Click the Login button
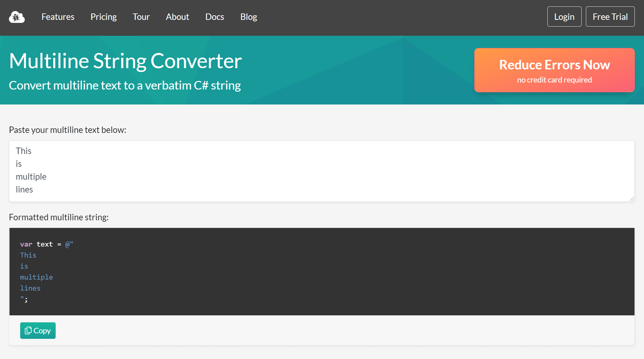 click(x=564, y=16)
